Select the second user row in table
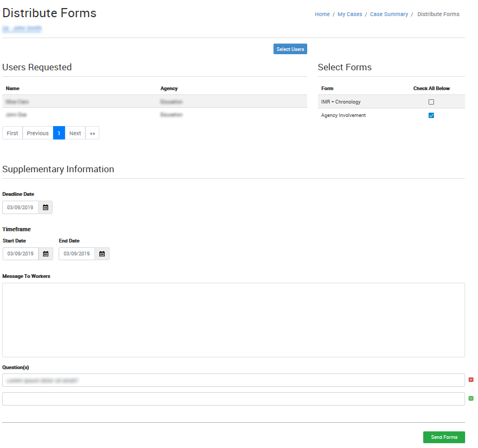The width and height of the screenshot is (478, 448). click(155, 114)
